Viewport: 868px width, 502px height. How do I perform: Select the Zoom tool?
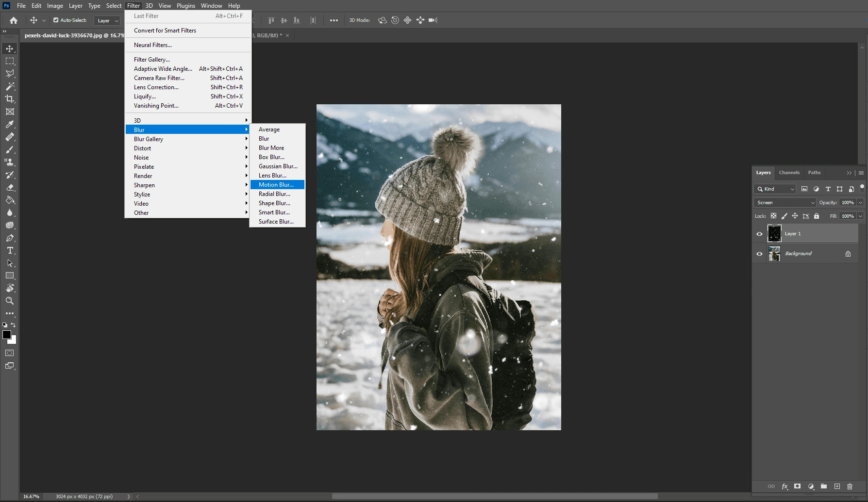(x=10, y=301)
